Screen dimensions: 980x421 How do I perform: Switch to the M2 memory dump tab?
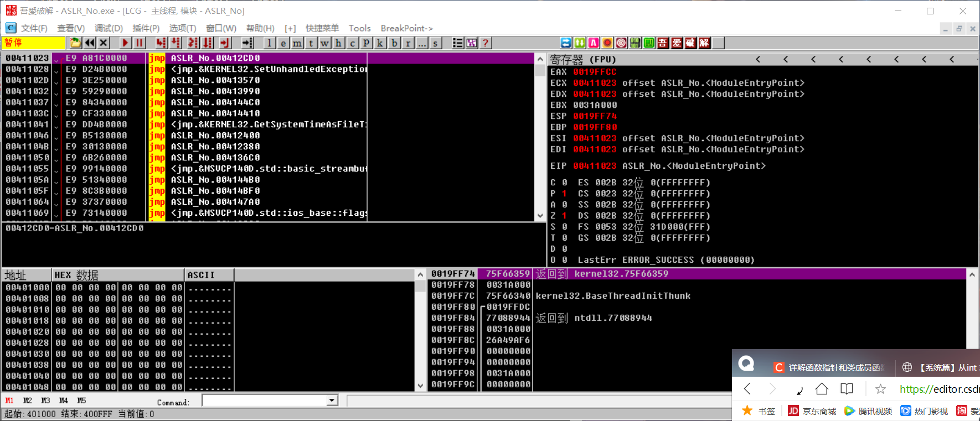tap(28, 401)
